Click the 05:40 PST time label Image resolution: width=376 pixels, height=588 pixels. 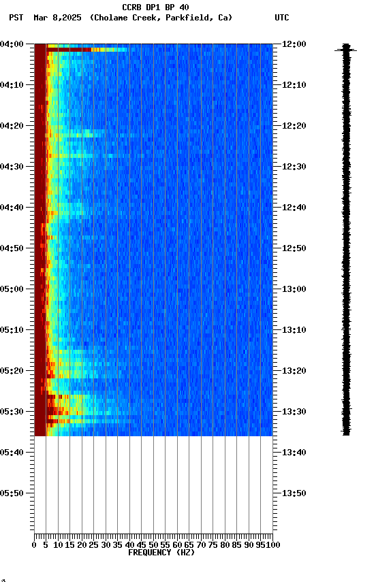(12, 453)
